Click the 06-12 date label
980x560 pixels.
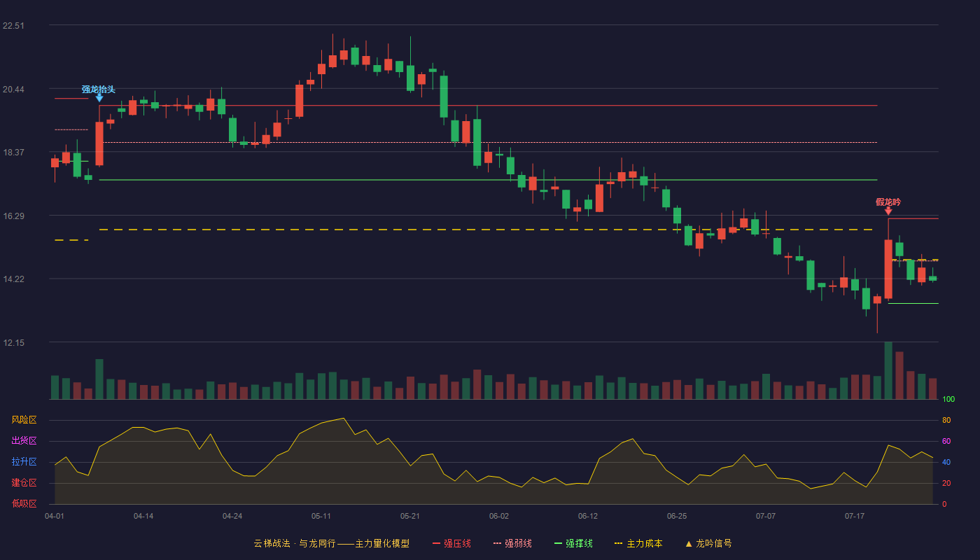pos(588,516)
